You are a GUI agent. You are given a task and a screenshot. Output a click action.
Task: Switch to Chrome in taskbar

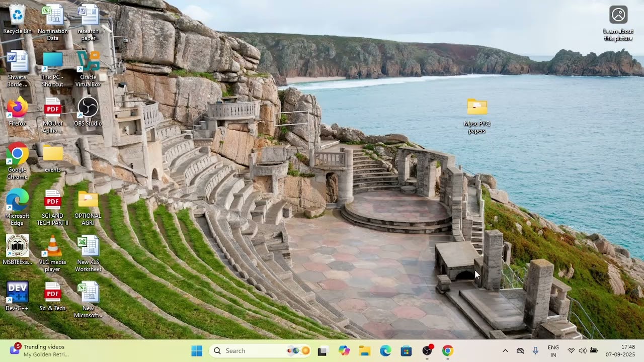coord(448,351)
